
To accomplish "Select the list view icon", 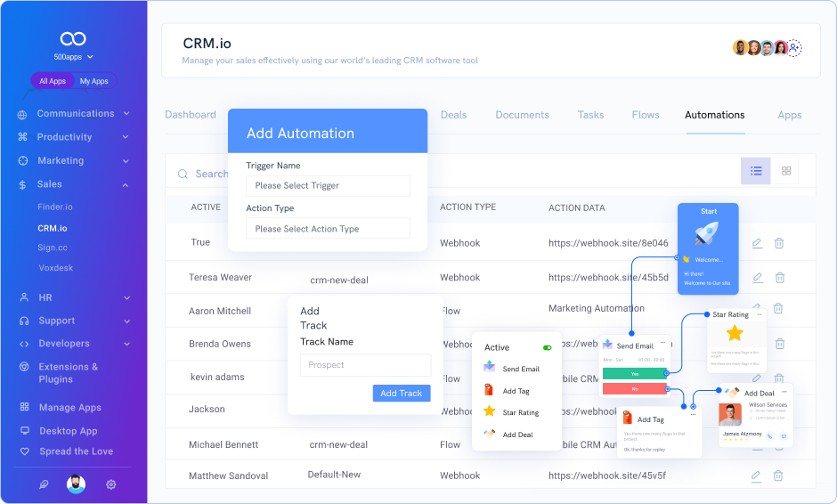I will pyautogui.click(x=756, y=171).
